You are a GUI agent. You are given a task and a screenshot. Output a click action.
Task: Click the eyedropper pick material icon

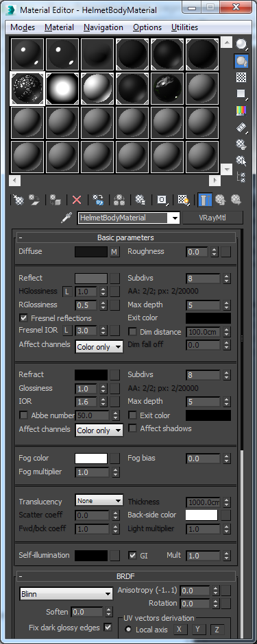[66, 218]
